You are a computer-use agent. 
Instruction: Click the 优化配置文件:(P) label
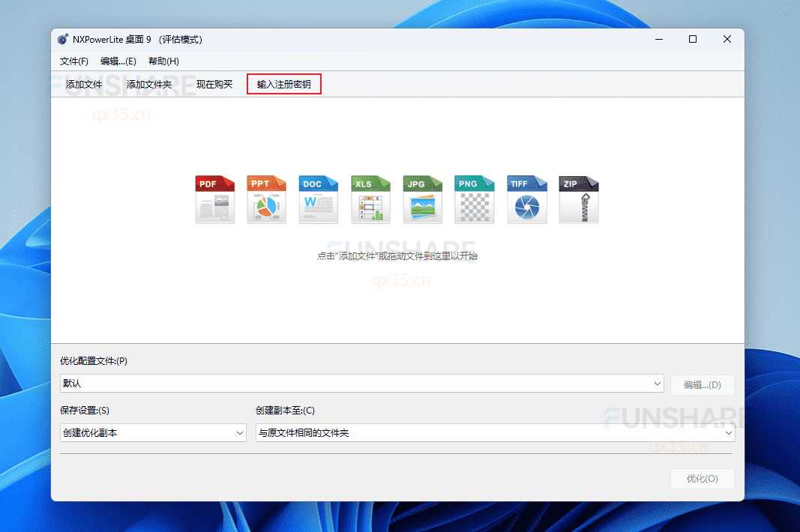94,360
